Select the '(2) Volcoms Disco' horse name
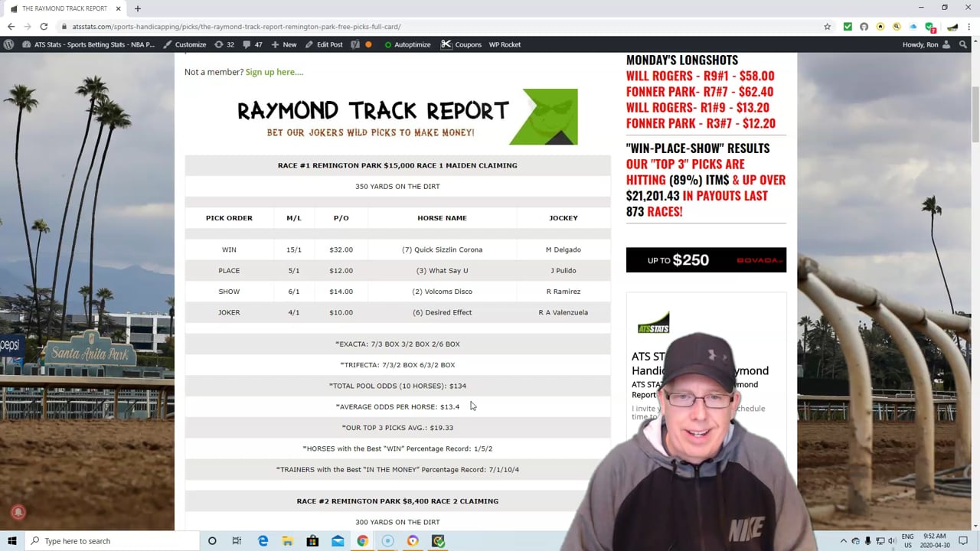Image resolution: width=980 pixels, height=551 pixels. click(x=442, y=292)
